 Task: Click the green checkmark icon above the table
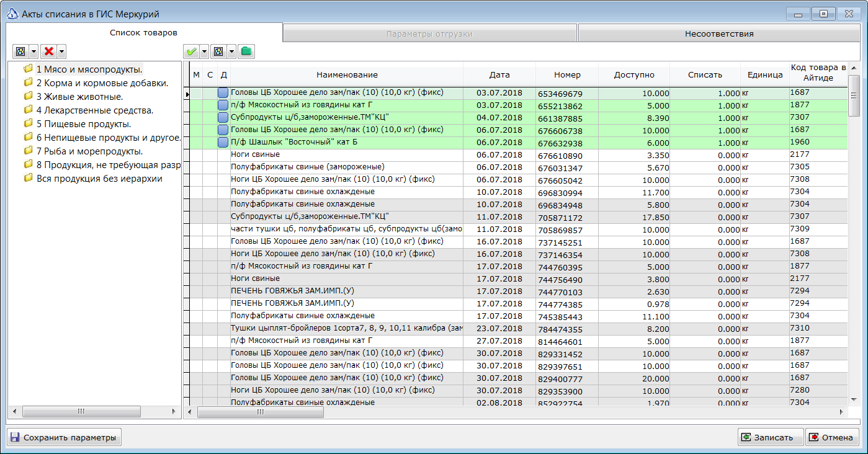point(191,51)
